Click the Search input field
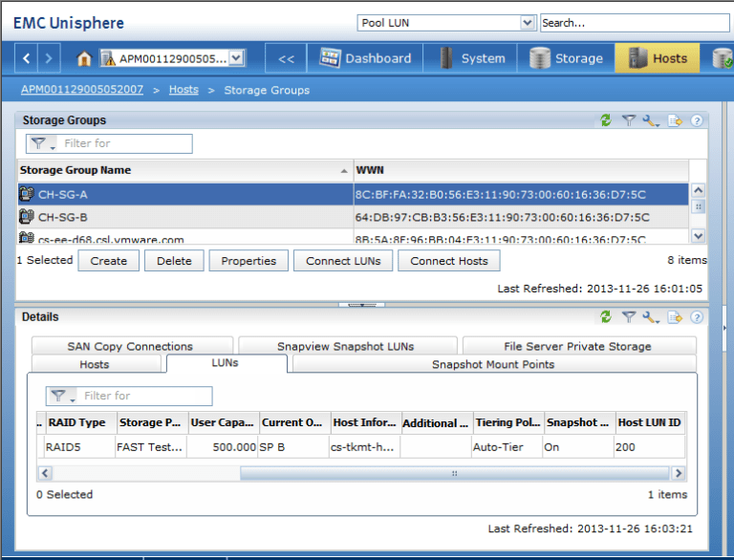 635,23
